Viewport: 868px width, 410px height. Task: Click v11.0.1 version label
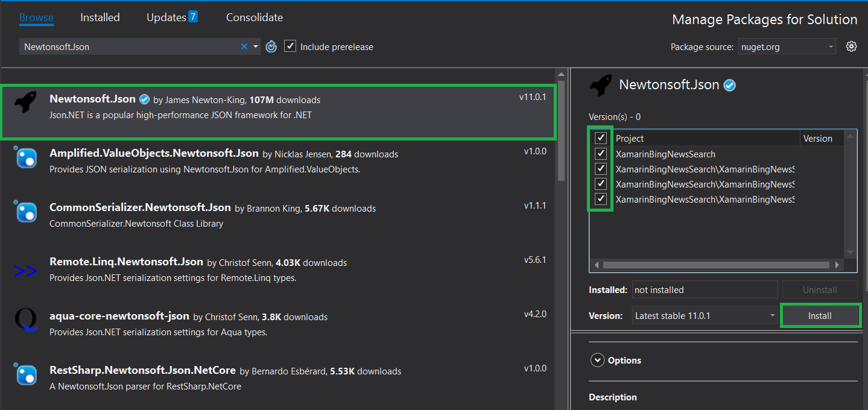click(533, 96)
